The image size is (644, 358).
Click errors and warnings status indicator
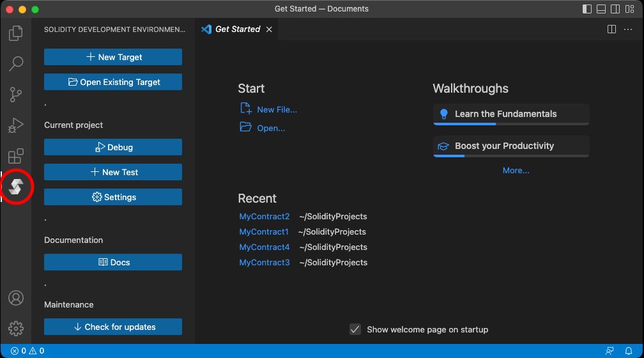click(27, 351)
